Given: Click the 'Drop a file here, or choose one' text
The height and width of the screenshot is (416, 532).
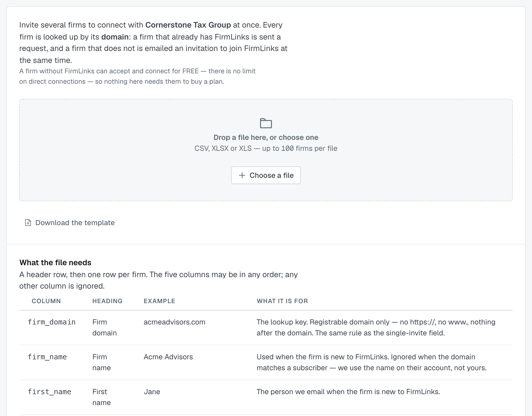Looking at the screenshot, I should point(266,137).
